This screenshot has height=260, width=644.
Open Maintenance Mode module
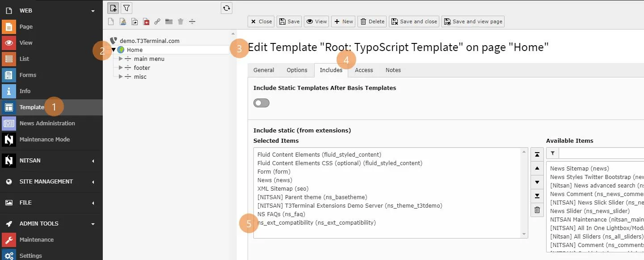pyautogui.click(x=51, y=139)
